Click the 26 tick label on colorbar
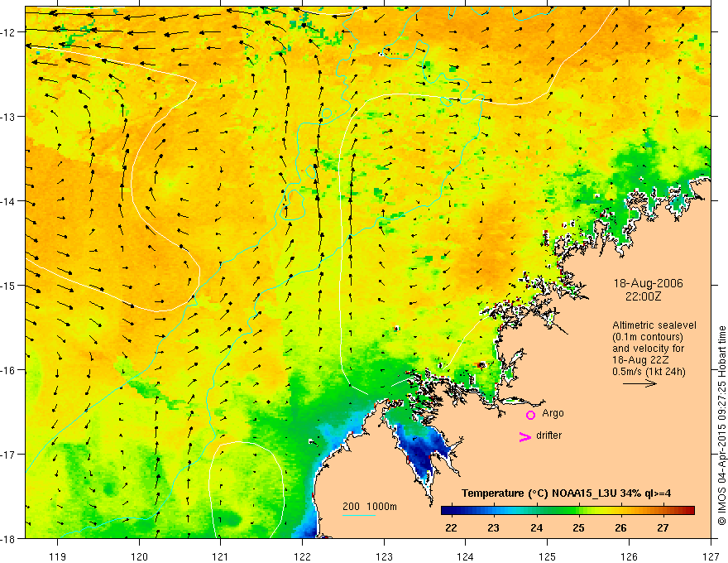This screenshot has width=728, height=563. (620, 528)
